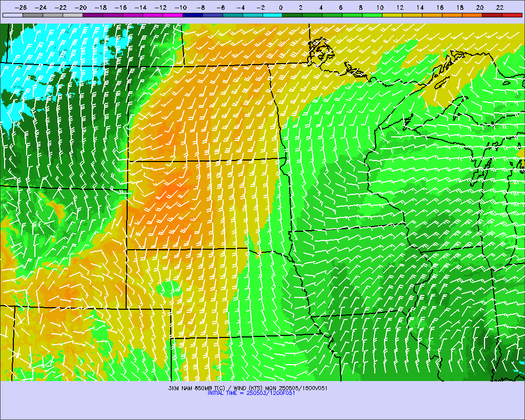Select the blue 'INITIAL TIME = 250503/1200F051' text
The image size is (525, 420).
[251, 393]
